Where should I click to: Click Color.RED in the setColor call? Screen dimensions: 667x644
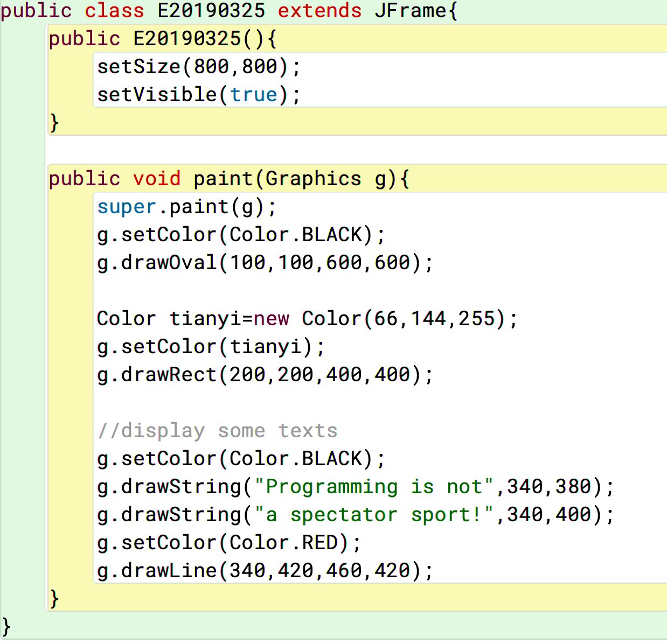[x=283, y=543]
